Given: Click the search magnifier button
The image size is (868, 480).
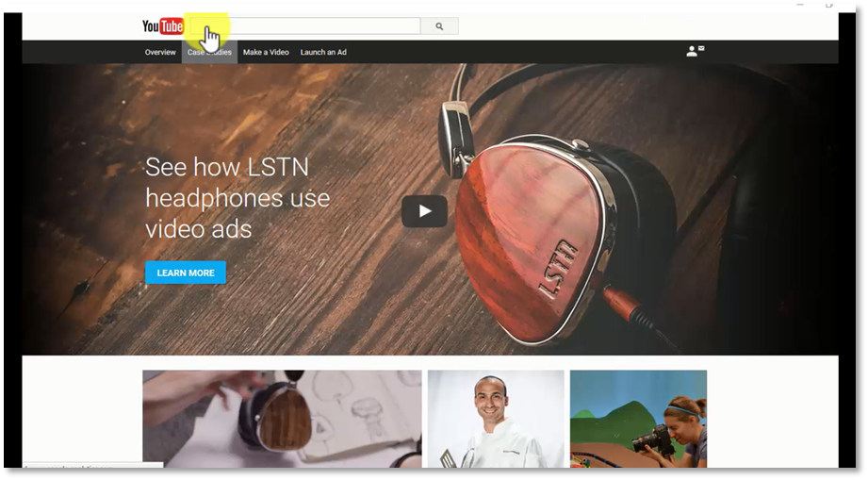Looking at the screenshot, I should click(x=439, y=26).
